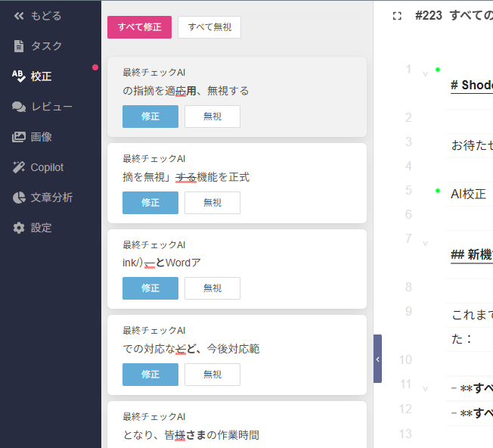Click the #223 document title
Screen dimensions: 493x448
[x=454, y=15]
